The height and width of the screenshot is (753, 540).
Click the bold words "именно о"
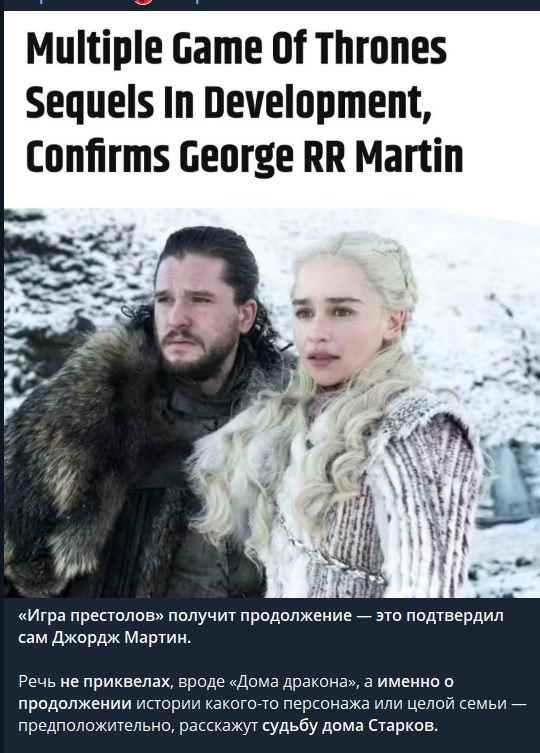point(416,681)
